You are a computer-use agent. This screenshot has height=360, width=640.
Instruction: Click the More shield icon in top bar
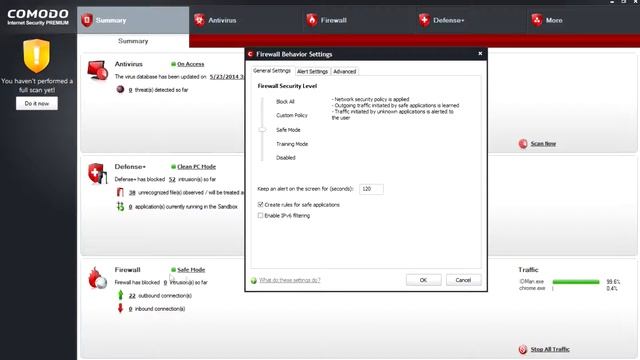(x=537, y=20)
